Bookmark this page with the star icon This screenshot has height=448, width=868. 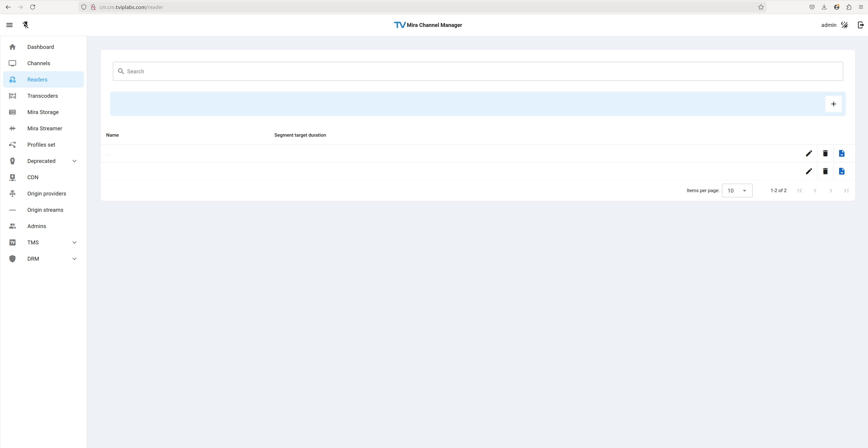(761, 7)
